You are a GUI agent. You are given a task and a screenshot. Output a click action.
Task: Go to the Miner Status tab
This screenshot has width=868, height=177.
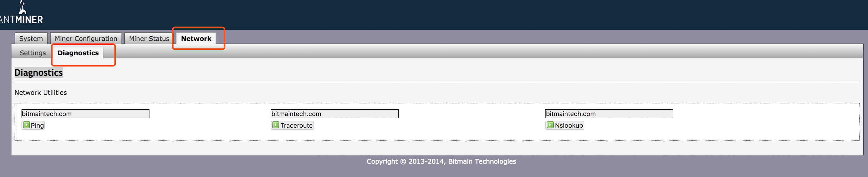coord(149,39)
